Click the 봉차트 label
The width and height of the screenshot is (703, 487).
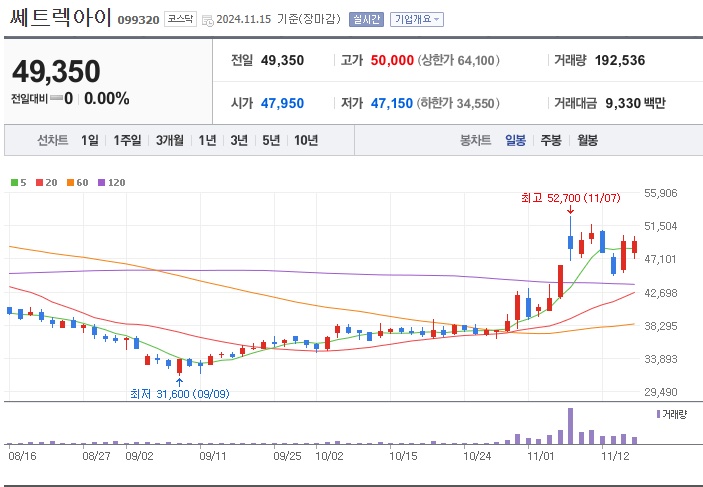pyautogui.click(x=475, y=140)
